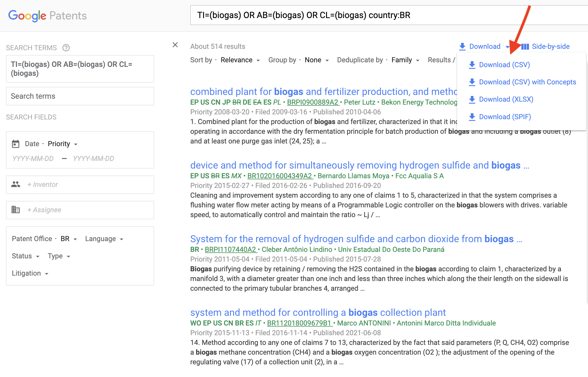Image resolution: width=588 pixels, height=377 pixels.
Task: Click the icon beside Download (CSV) with Concepts
Action: 472,82
